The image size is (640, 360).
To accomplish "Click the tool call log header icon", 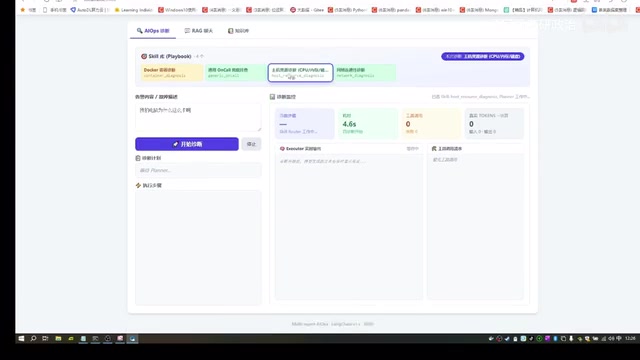I will coord(434,149).
